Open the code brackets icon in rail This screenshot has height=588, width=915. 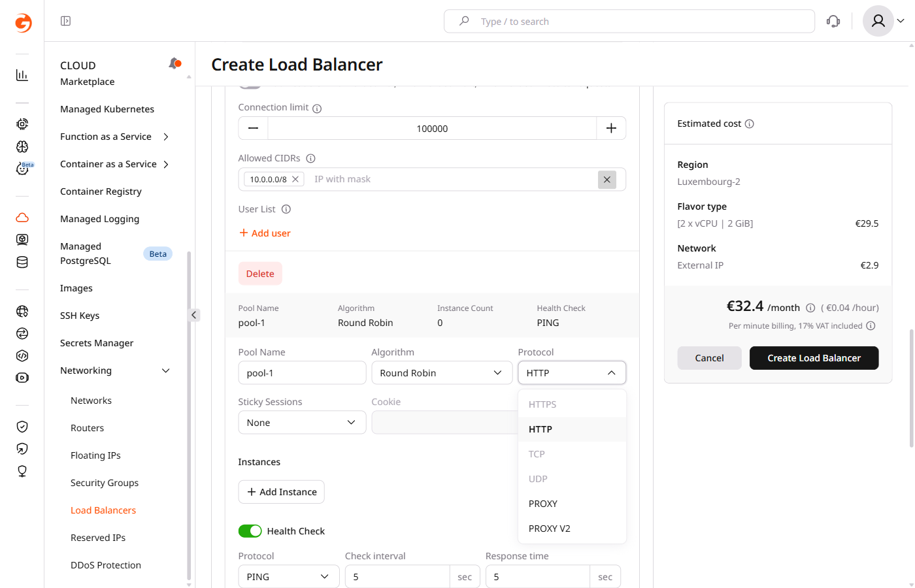pyautogui.click(x=22, y=355)
